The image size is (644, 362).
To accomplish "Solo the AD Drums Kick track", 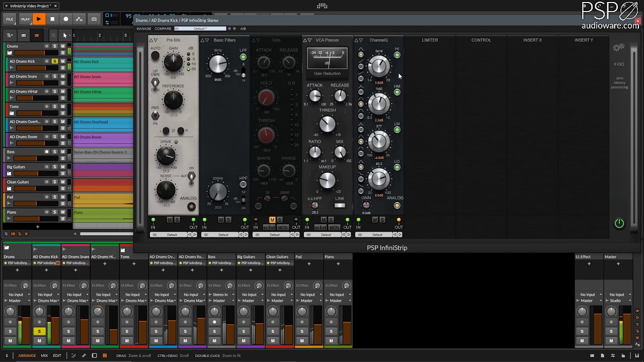I will pos(55,61).
